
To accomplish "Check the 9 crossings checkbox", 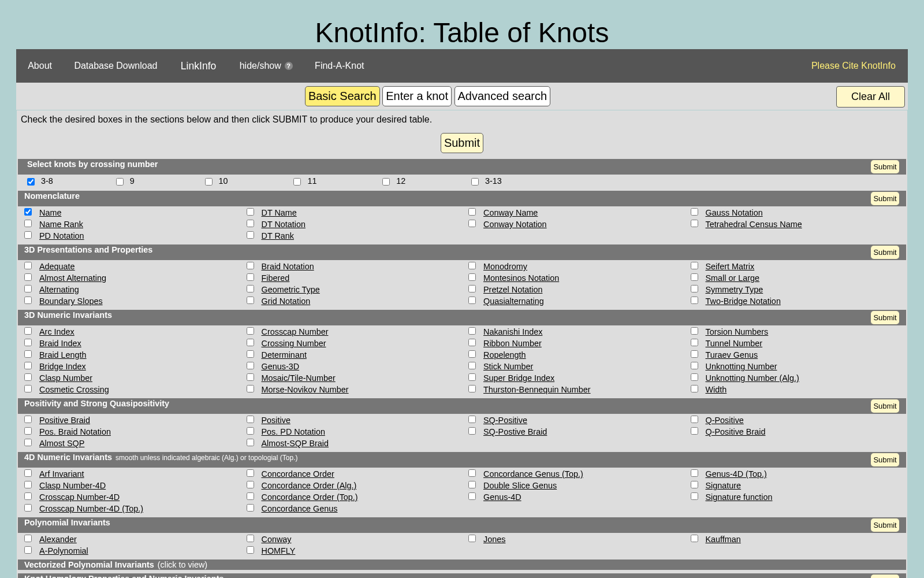I will [x=120, y=181].
